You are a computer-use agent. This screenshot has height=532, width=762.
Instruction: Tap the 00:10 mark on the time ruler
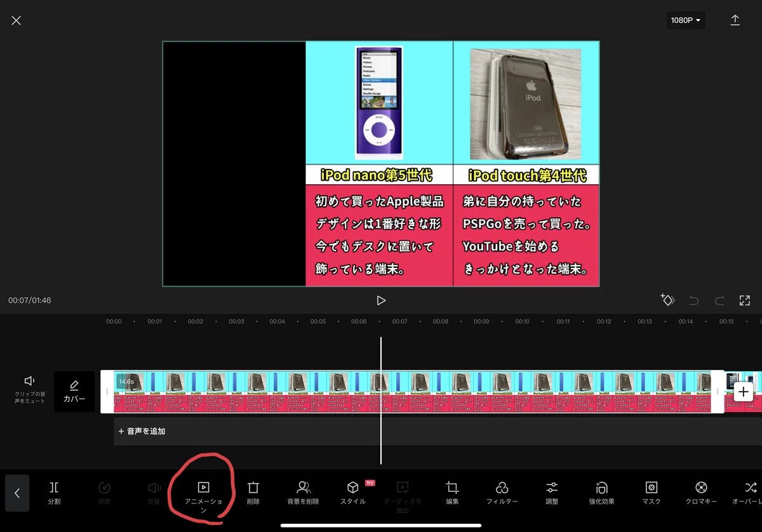[x=522, y=322]
